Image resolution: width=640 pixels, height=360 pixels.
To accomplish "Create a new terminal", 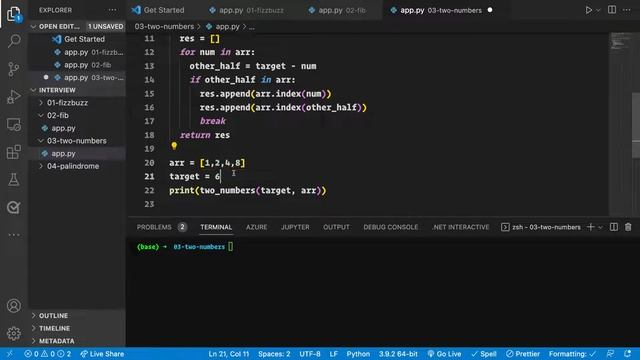I will [x=590, y=227].
